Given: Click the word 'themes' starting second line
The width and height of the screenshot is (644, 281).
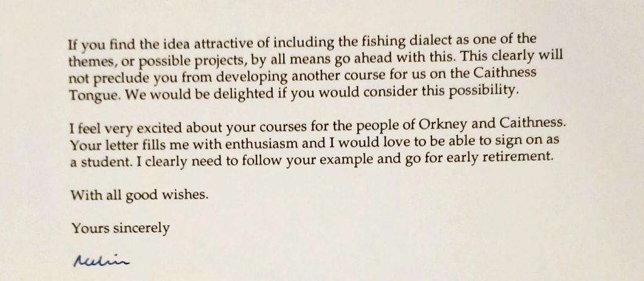Looking at the screenshot, I should 89,60.
